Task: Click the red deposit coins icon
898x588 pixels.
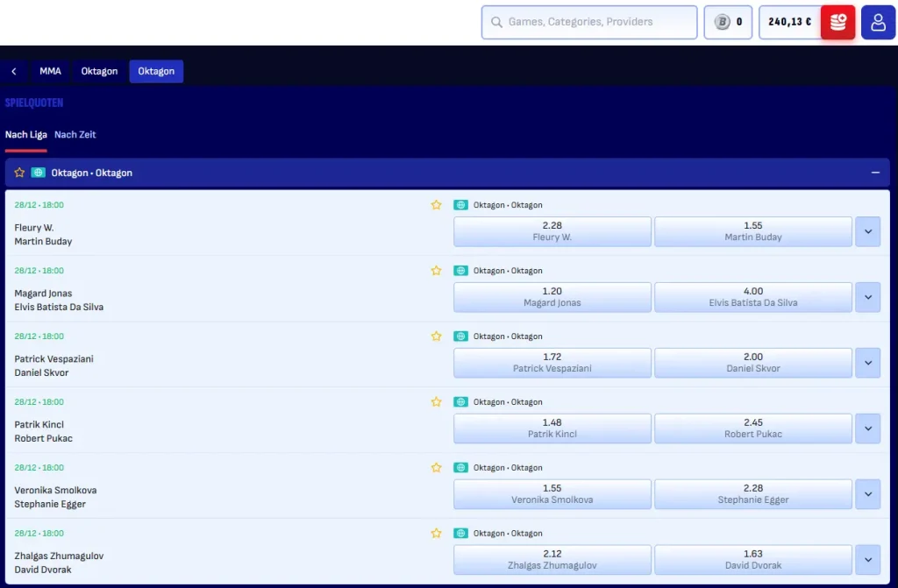Action: pos(837,23)
